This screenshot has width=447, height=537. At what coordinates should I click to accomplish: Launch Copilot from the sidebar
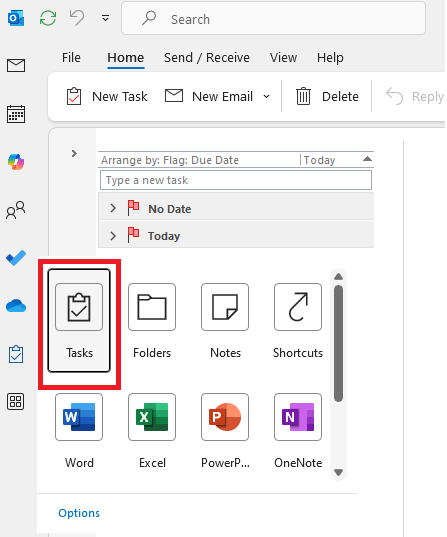click(16, 162)
